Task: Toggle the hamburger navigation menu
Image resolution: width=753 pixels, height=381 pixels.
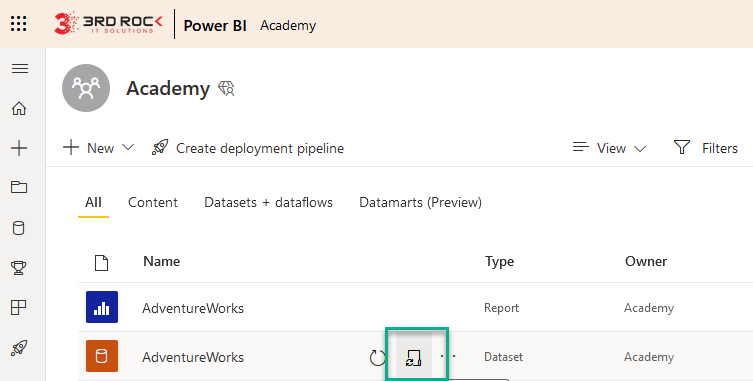Action: (x=20, y=68)
